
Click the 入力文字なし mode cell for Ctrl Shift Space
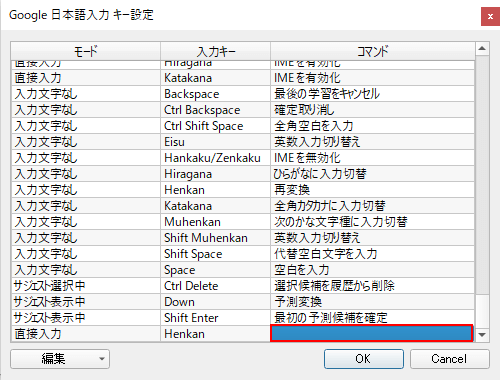coord(86,126)
